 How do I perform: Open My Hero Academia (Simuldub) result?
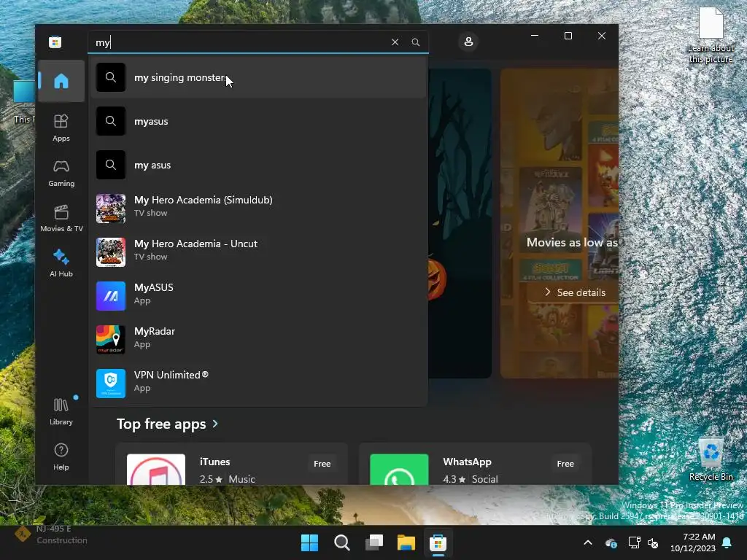click(258, 208)
